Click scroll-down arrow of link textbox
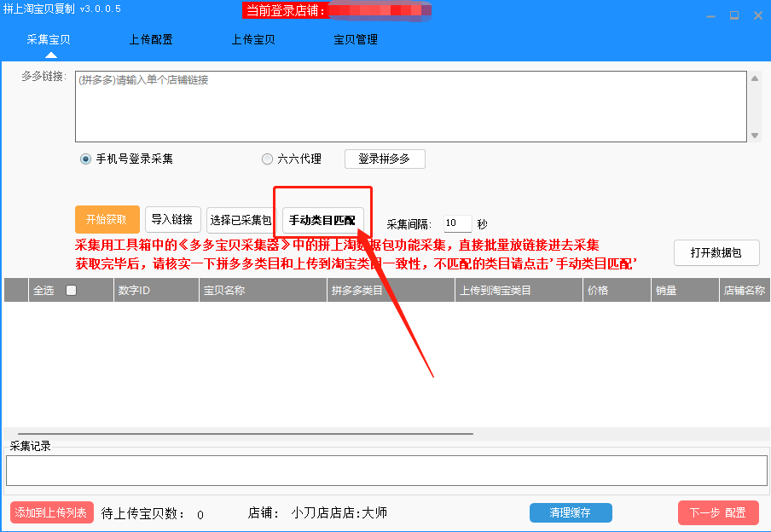771x532 pixels. [755, 136]
